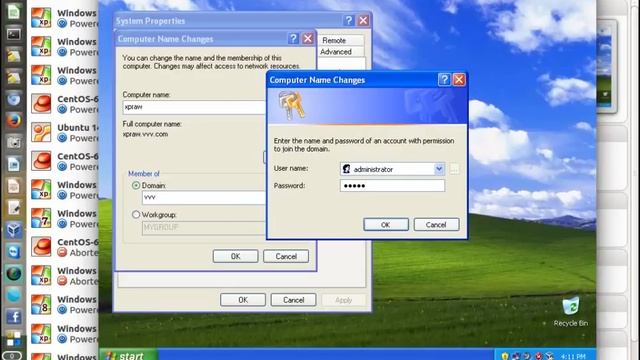This screenshot has width=640, height=360.
Task: Select the Windows 7 VM icon
Action: [41, 218]
